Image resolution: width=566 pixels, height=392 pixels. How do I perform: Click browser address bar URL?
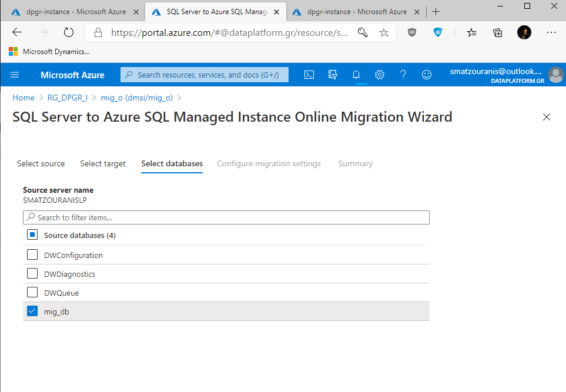tap(229, 33)
